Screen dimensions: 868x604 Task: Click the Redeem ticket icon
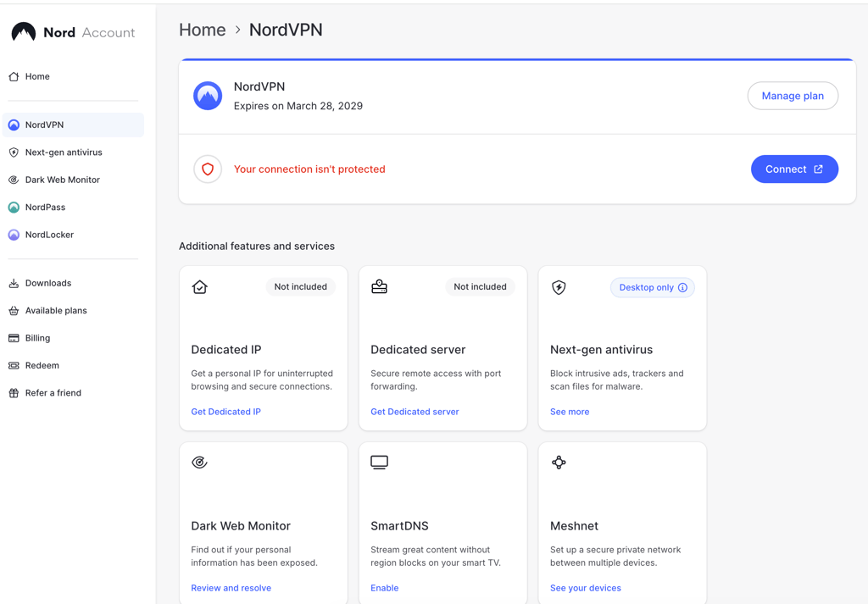[x=14, y=366]
